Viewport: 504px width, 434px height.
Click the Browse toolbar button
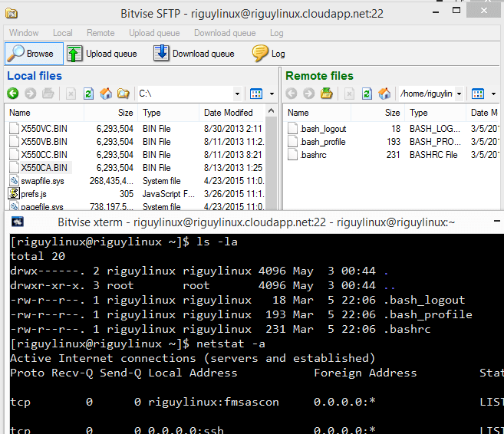pyautogui.click(x=31, y=54)
